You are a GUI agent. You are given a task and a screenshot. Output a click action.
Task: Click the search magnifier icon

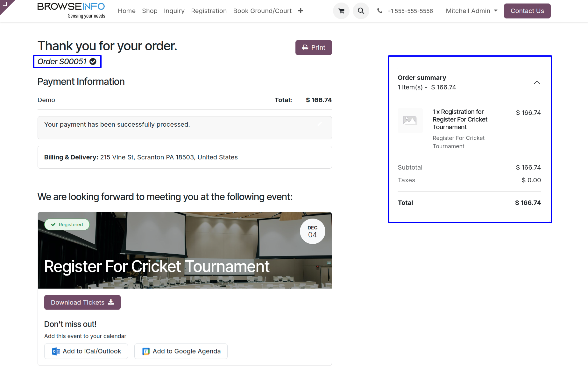coord(361,11)
